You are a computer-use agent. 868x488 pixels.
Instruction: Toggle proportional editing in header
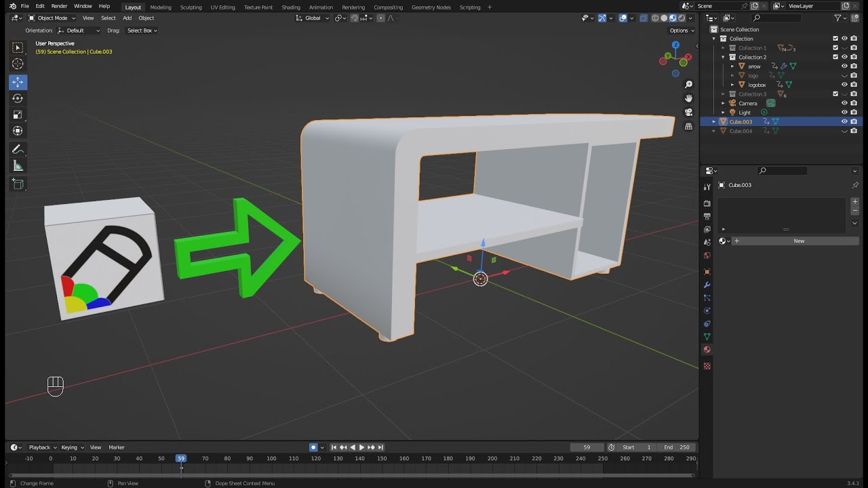(380, 18)
